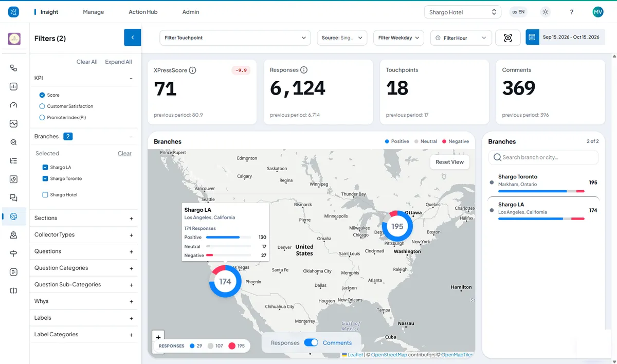Expand the Sections filter
This screenshot has width=617, height=364.
click(131, 219)
